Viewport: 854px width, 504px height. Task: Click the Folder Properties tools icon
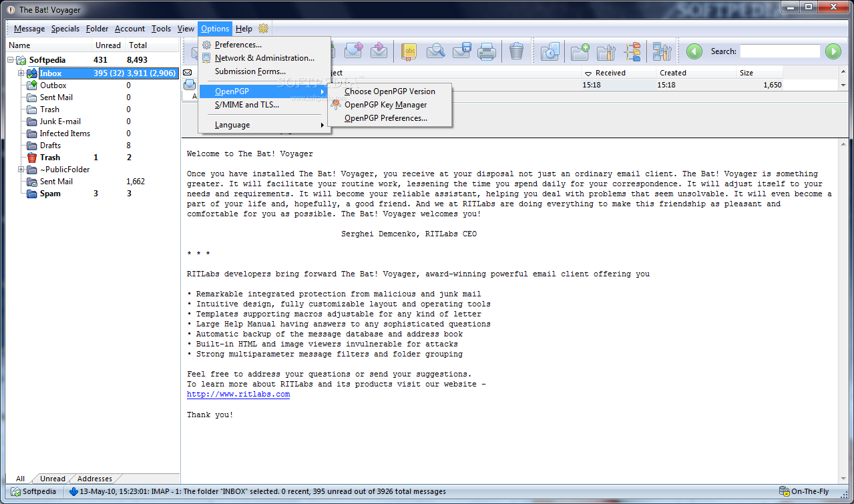point(606,51)
